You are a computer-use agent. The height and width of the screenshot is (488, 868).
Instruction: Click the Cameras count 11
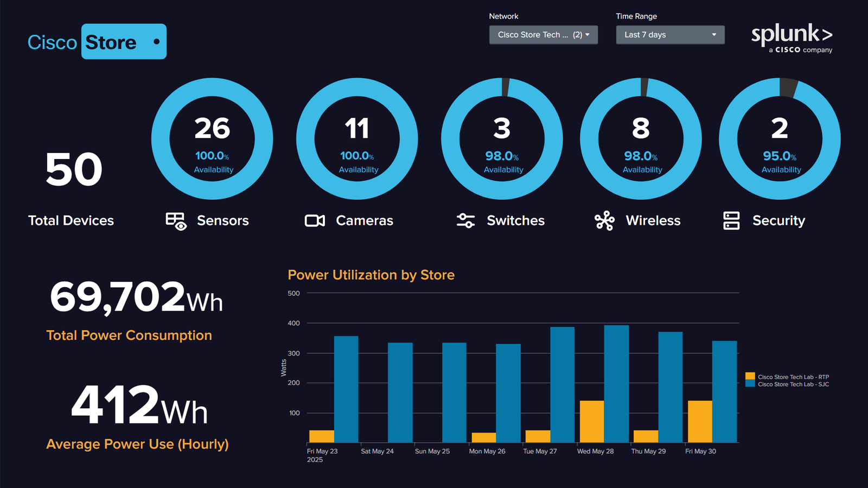coord(357,129)
